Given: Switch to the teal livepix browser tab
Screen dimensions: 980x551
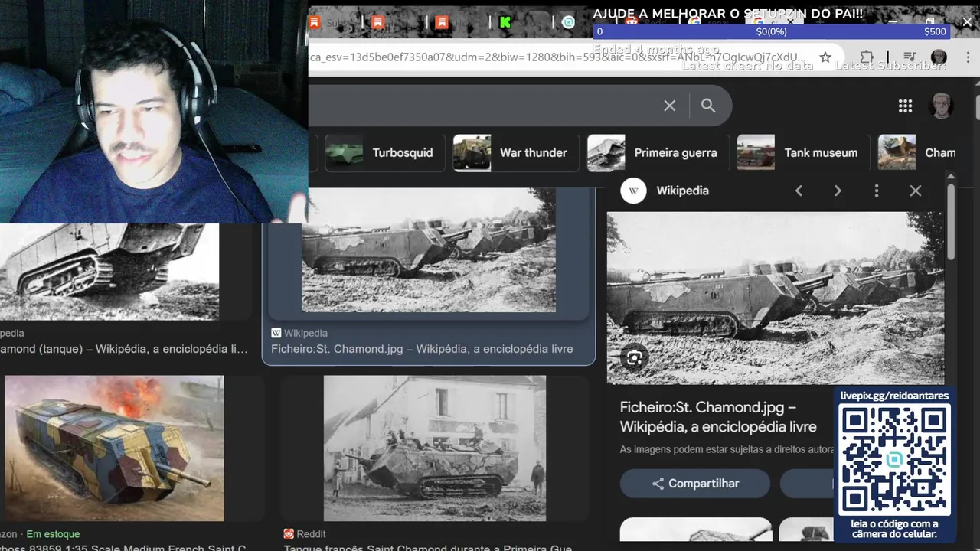Looking at the screenshot, I should pos(568,22).
